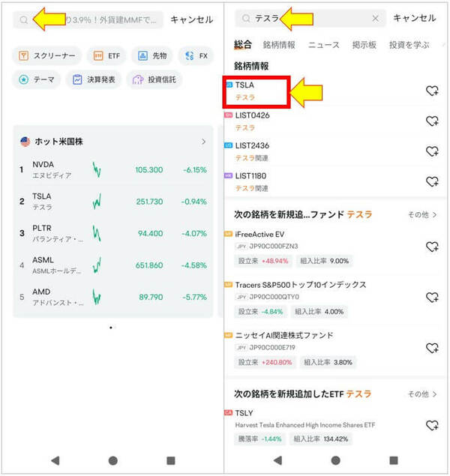This screenshot has width=450, height=476.
Task: Click the PLTR mini chart sparkline
Action: (97, 233)
